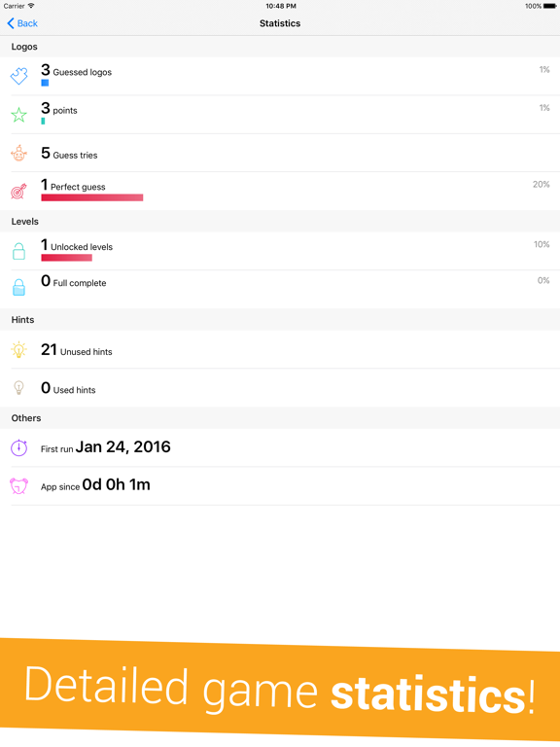Image resolution: width=560 pixels, height=747 pixels.
Task: Click the orange Detailed game statistics banner
Action: click(x=280, y=691)
